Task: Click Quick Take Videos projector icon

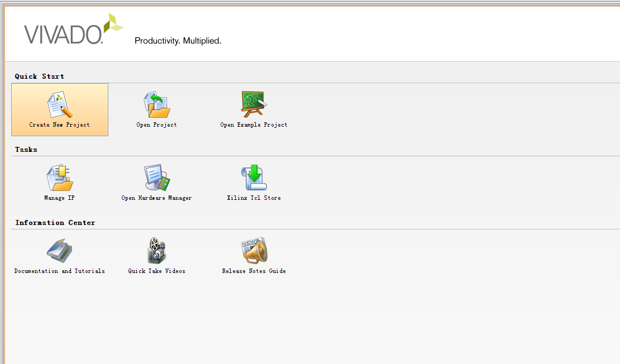Action: point(156,251)
